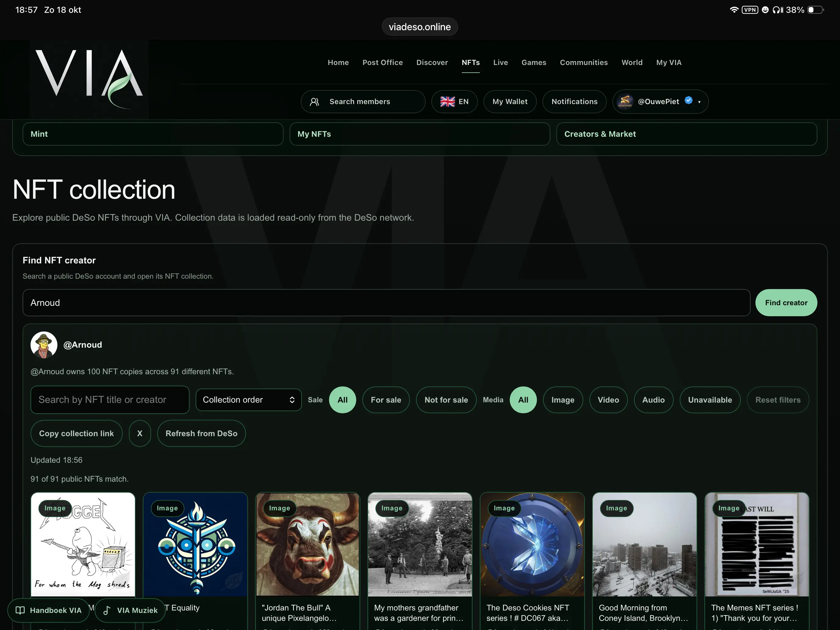Viewport: 840px width, 630px height.
Task: Open the Arnoud creator avatar
Action: coord(44,345)
